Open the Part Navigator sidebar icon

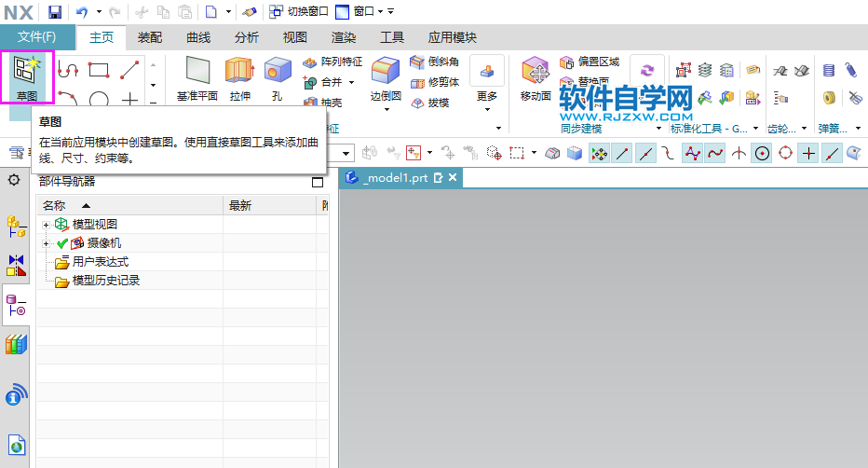pos(16,305)
